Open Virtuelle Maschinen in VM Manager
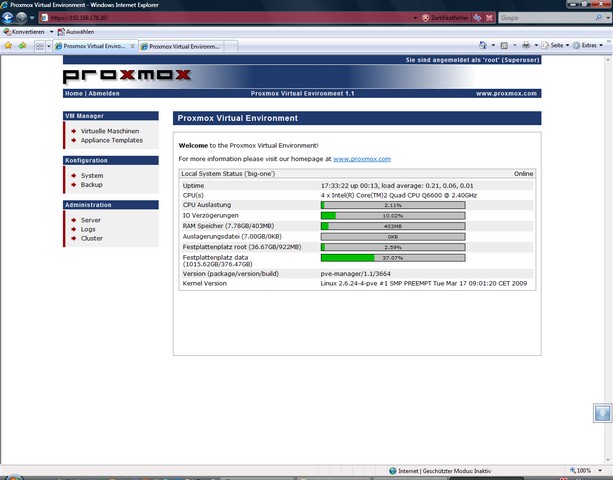The height and width of the screenshot is (480, 613). (x=110, y=131)
